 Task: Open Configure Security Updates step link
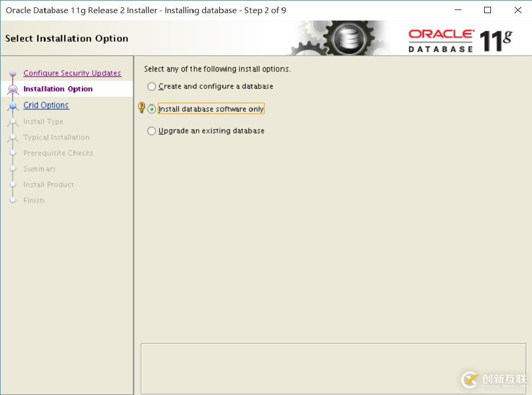(x=72, y=73)
